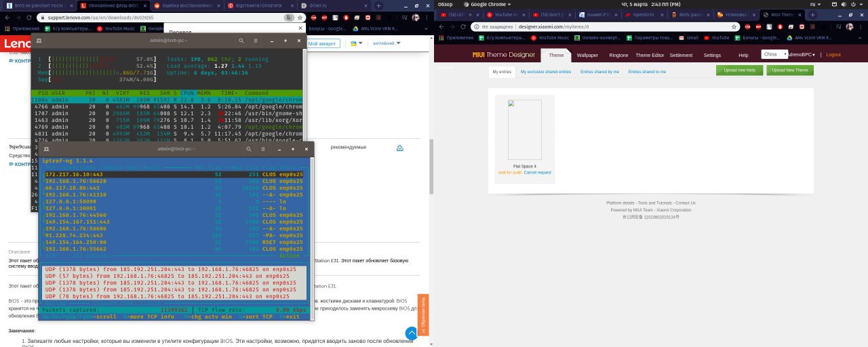Screen dimensions: 868x347
Task: Open the China region dropdown
Action: click(x=774, y=54)
